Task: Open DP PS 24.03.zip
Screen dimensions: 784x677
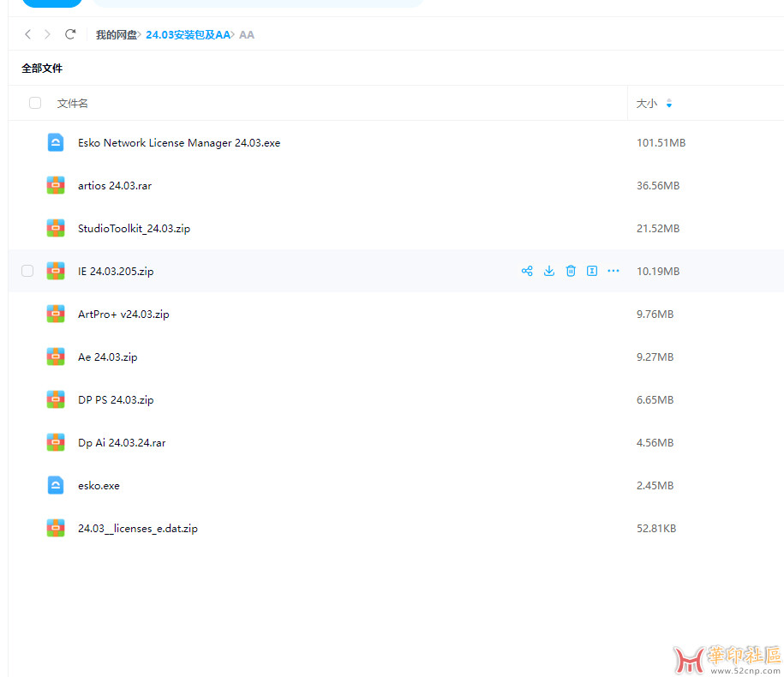Action: [x=116, y=400]
